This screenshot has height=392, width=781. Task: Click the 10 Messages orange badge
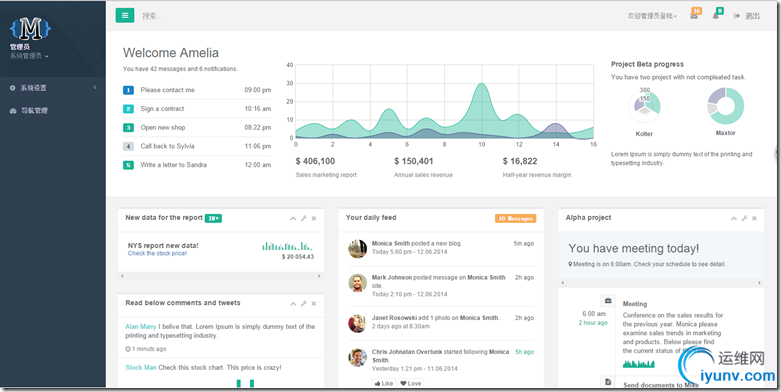pos(516,218)
